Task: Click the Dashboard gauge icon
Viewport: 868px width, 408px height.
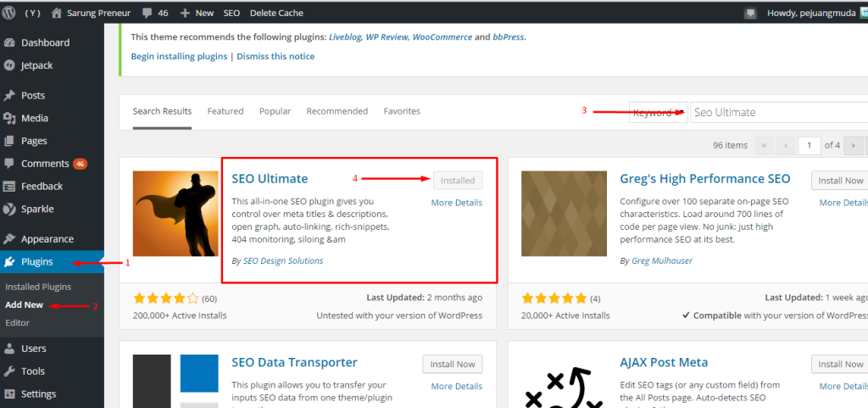Action: [8, 42]
